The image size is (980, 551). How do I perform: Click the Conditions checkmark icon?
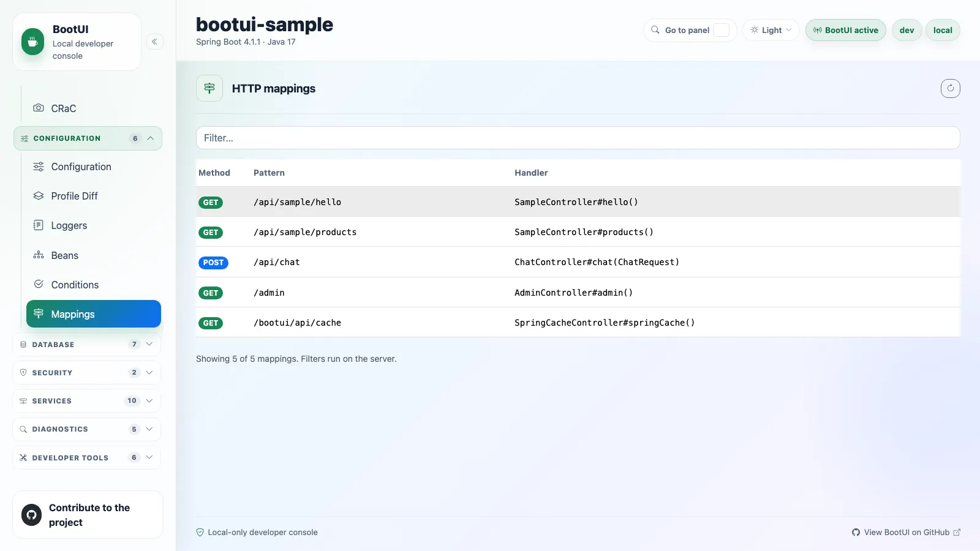pyautogui.click(x=39, y=284)
